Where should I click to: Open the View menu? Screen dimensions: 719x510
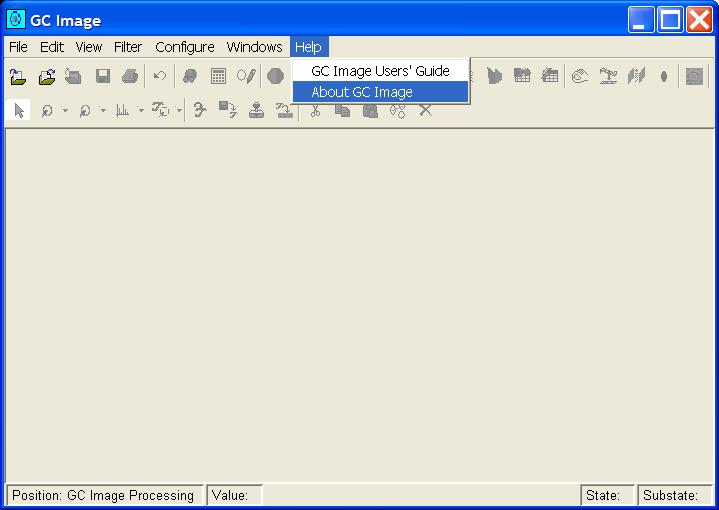(x=88, y=47)
